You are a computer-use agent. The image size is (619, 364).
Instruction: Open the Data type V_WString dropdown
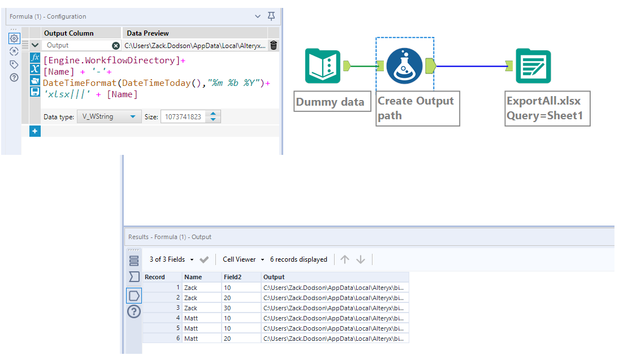pos(109,116)
